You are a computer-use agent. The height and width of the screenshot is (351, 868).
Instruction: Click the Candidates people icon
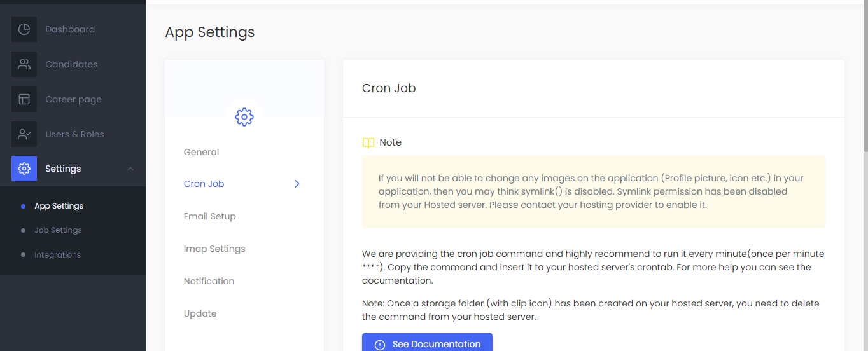(24, 64)
